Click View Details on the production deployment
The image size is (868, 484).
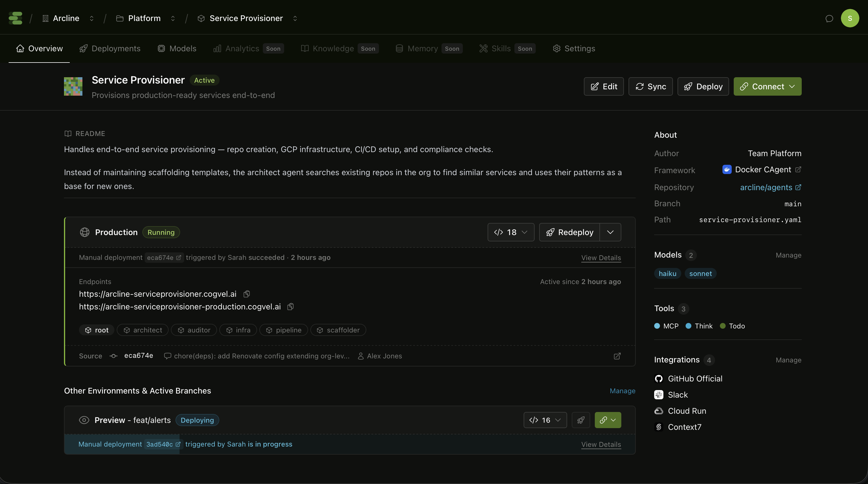tap(601, 258)
